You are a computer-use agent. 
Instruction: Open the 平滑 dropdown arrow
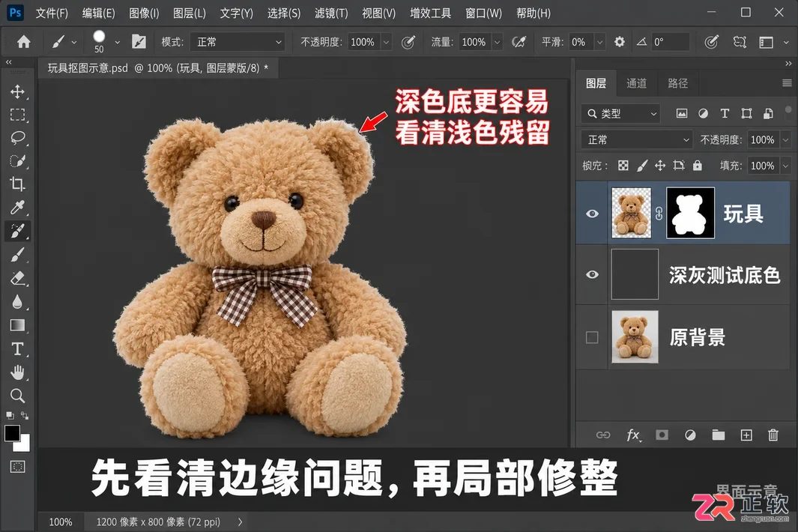[x=600, y=42]
